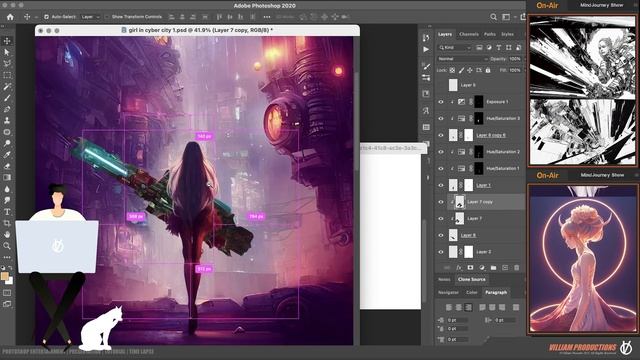Select the Hand tool
This screenshot has width=640, height=360.
click(7, 235)
